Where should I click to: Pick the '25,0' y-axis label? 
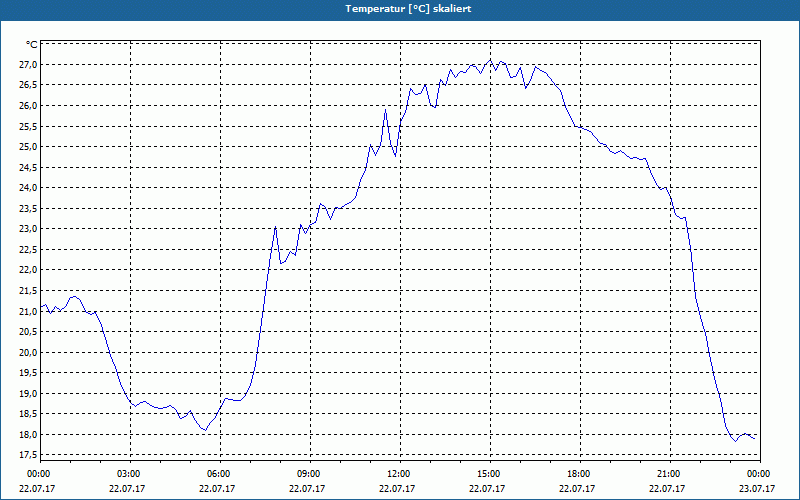click(28, 147)
